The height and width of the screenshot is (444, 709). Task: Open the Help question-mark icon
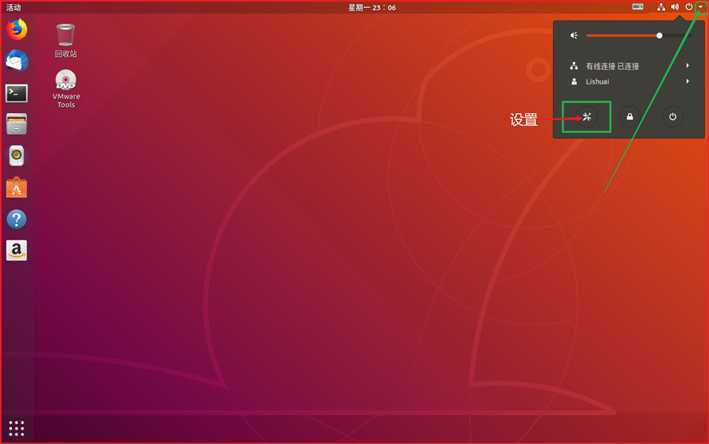pos(17,219)
